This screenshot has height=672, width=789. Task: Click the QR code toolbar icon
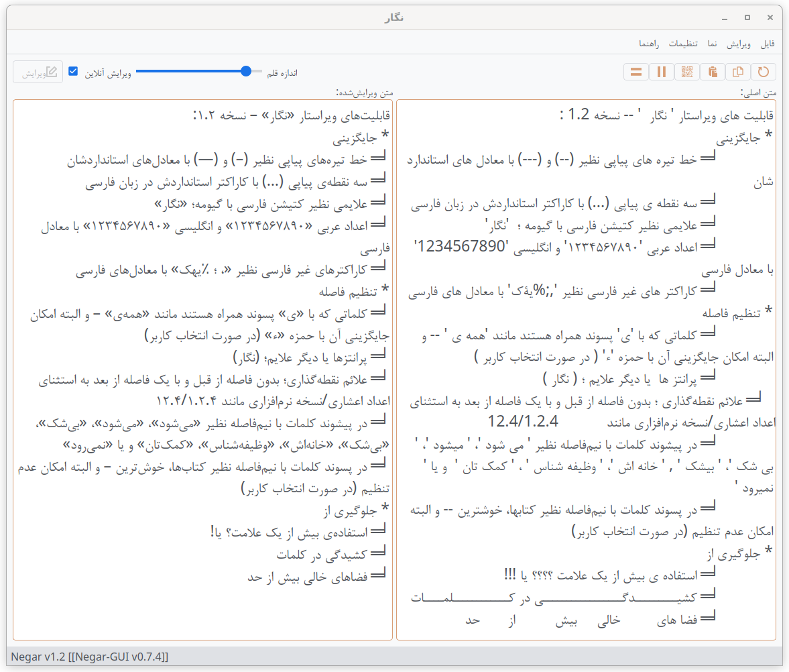687,72
